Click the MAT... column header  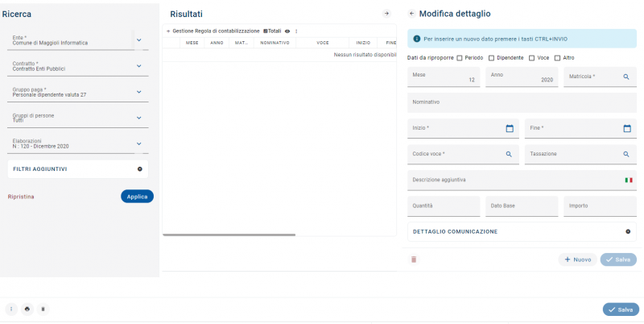(x=242, y=43)
